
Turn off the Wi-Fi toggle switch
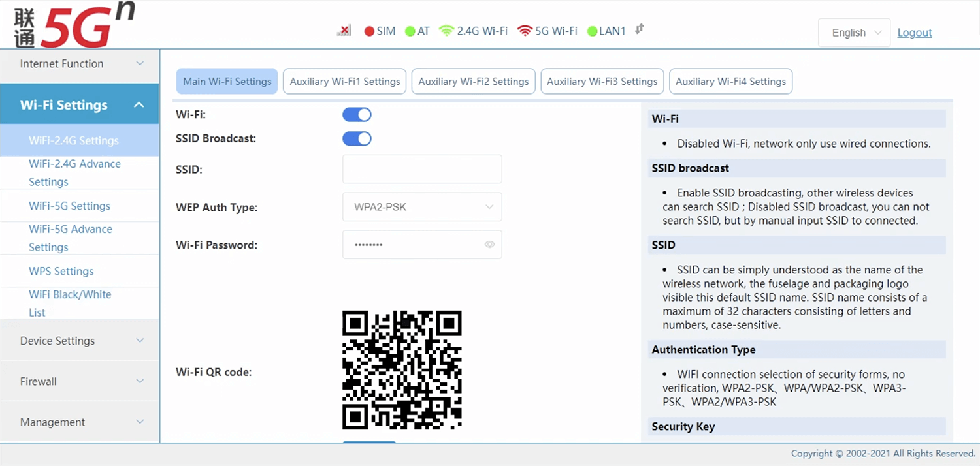coord(357,115)
